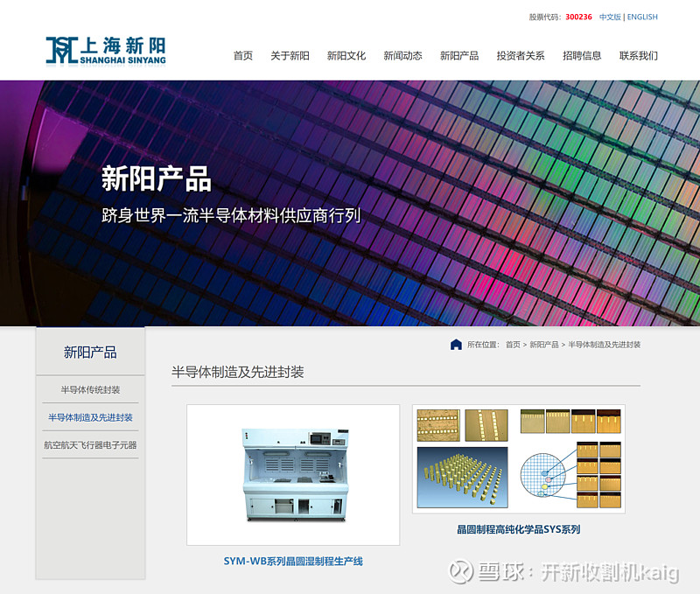
Task: Open 航空航天飞行器电子元器 in the sidebar
Action: 90,445
